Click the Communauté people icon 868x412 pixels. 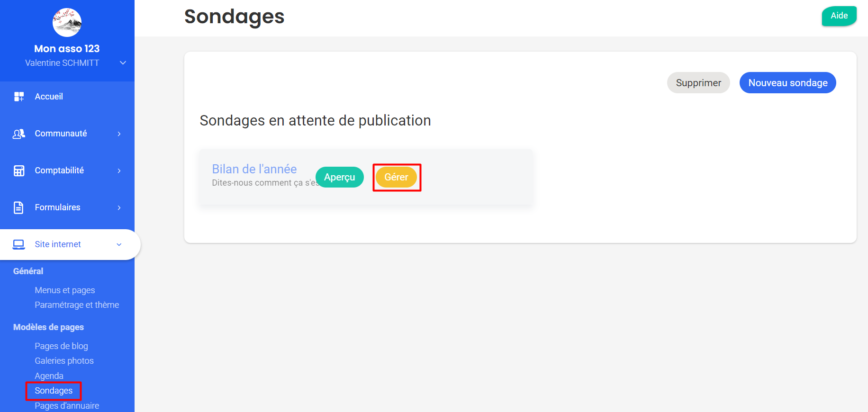[19, 134]
